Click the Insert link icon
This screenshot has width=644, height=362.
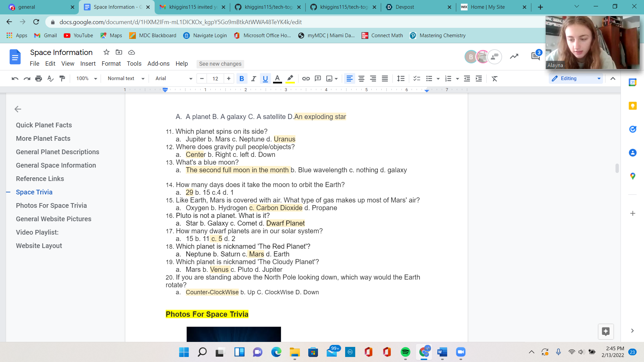click(306, 78)
